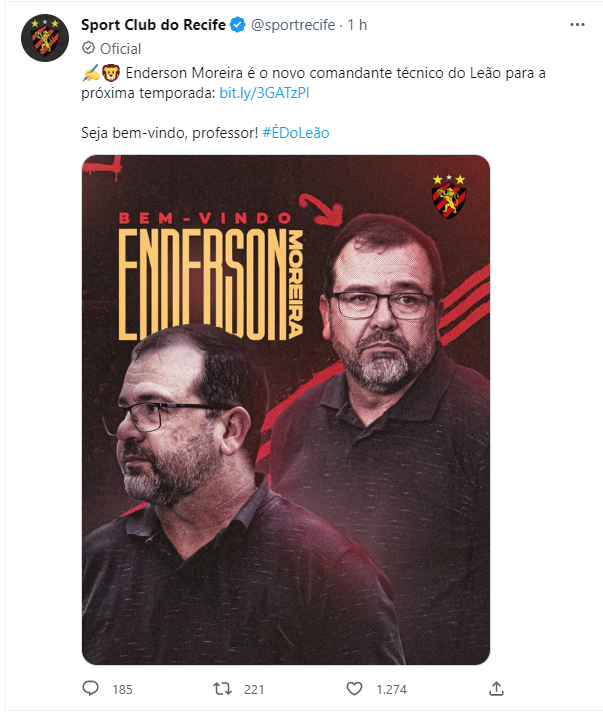Click the 221 retweets count

(x=254, y=689)
